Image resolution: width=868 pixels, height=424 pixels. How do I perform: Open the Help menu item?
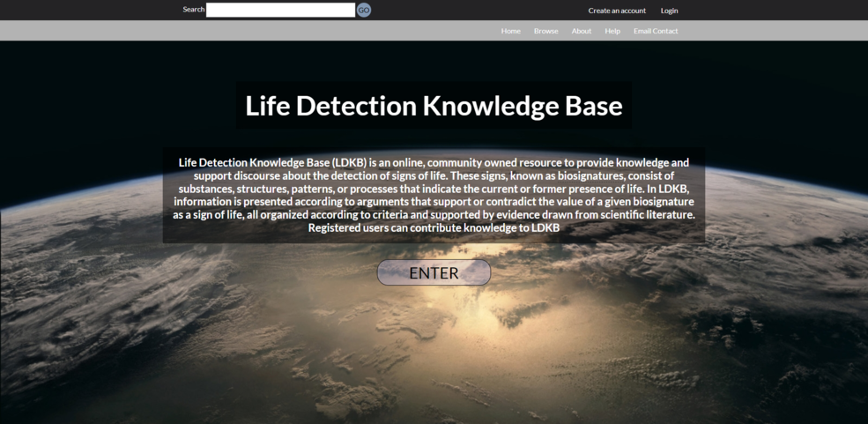[x=612, y=31]
